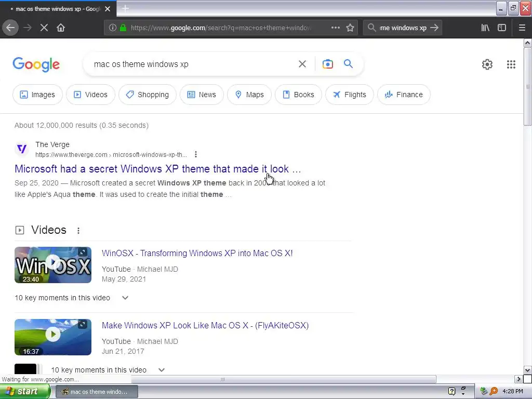Image resolution: width=532 pixels, height=399 pixels.
Task: Toggle the sidebar view icon
Action: [502, 28]
